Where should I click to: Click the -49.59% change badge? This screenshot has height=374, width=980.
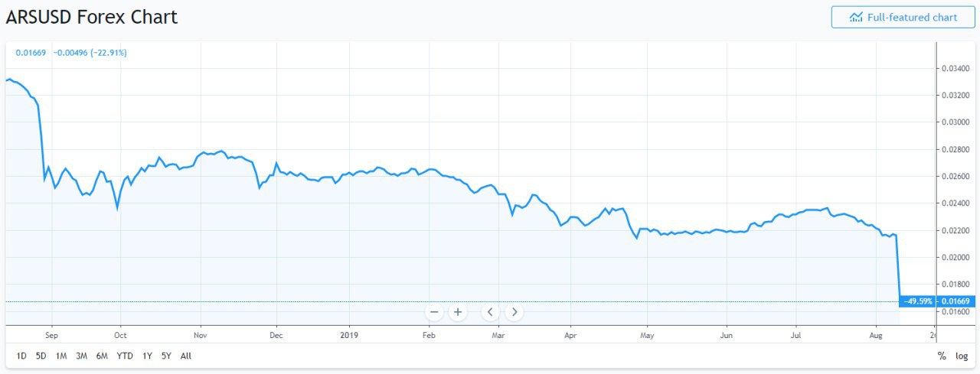[918, 301]
